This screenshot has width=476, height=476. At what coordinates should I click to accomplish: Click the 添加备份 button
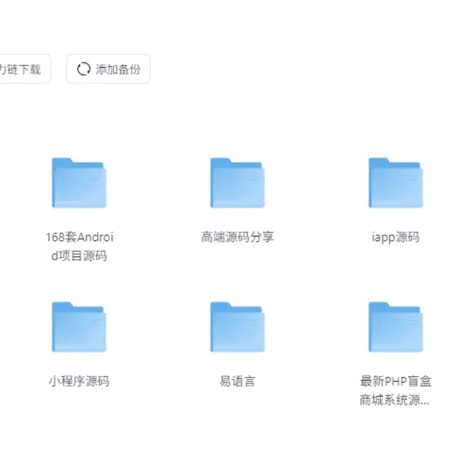(108, 69)
